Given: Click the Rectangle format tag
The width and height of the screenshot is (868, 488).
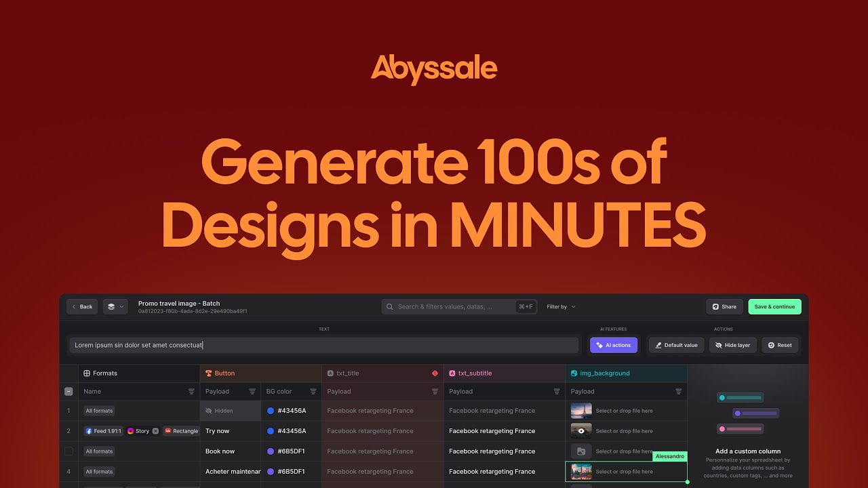Looking at the screenshot, I should (x=181, y=431).
